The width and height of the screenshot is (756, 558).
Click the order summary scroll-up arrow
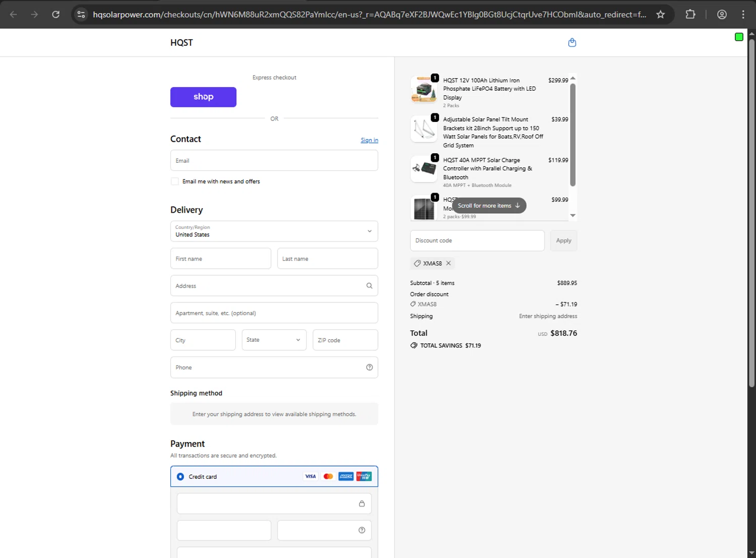click(573, 78)
